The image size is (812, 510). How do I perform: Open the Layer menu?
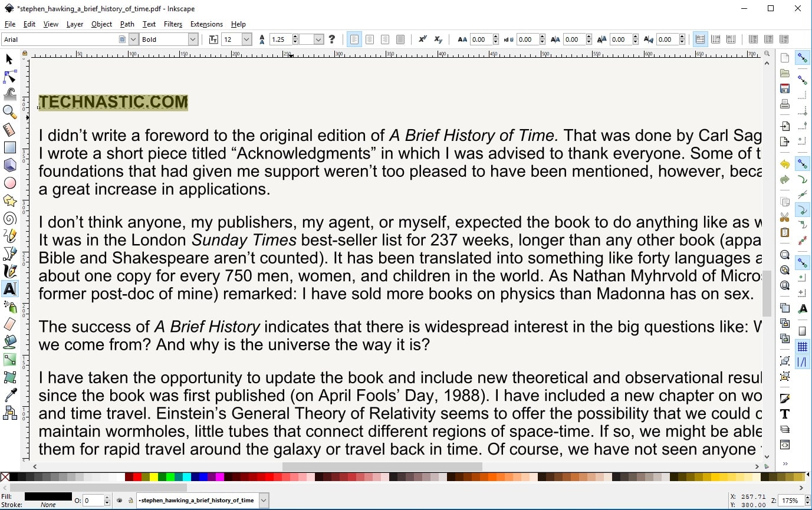click(x=75, y=24)
